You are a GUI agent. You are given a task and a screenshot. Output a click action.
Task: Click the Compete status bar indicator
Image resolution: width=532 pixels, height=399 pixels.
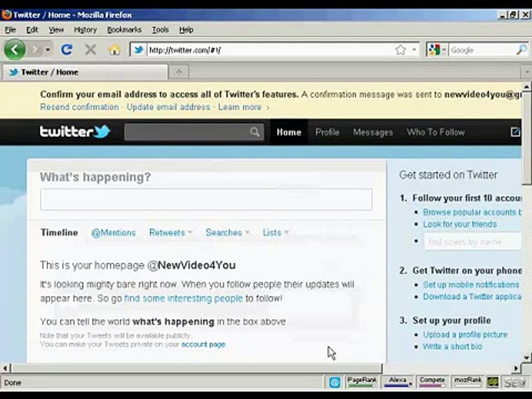[x=432, y=382]
